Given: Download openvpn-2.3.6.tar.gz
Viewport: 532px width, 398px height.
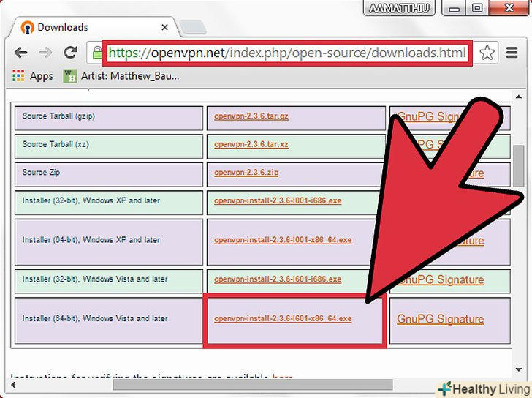Looking at the screenshot, I should pos(251,116).
